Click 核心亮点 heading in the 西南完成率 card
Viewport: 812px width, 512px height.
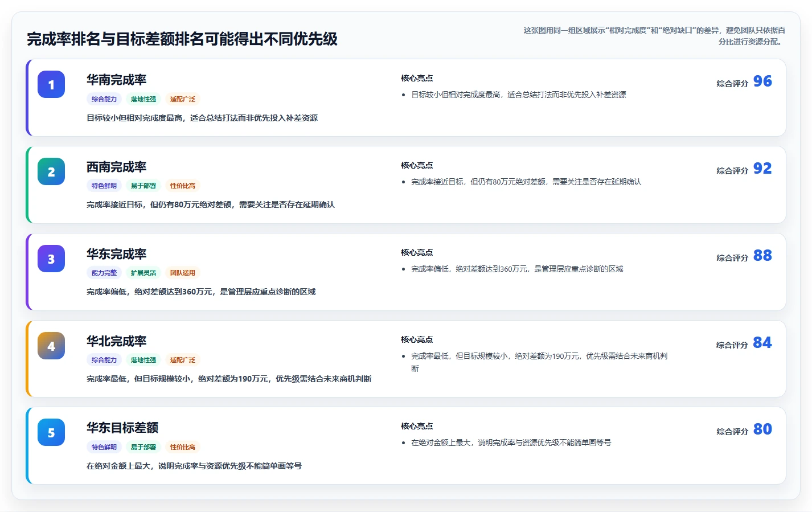click(x=417, y=166)
